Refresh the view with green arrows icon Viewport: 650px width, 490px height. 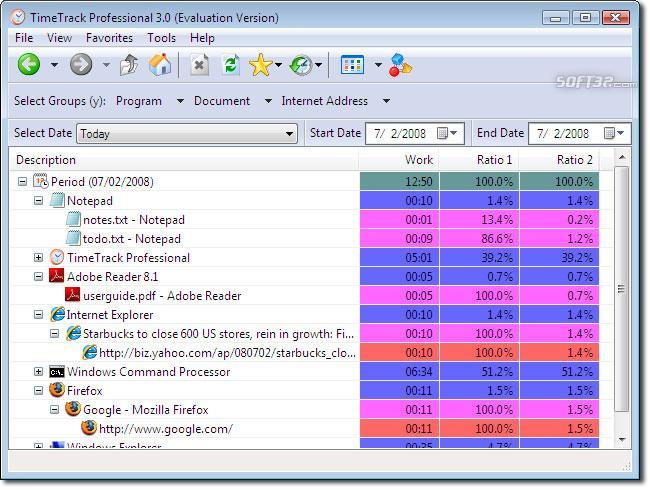pos(230,65)
